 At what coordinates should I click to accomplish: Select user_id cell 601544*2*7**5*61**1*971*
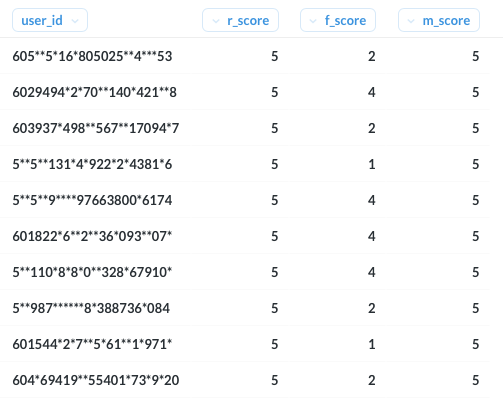tap(92, 344)
